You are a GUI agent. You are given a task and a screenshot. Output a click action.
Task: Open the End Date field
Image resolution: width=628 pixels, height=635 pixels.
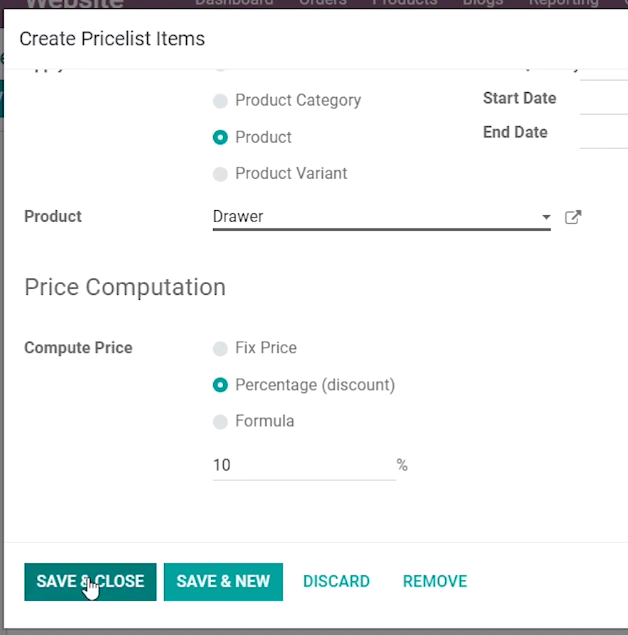(x=604, y=132)
